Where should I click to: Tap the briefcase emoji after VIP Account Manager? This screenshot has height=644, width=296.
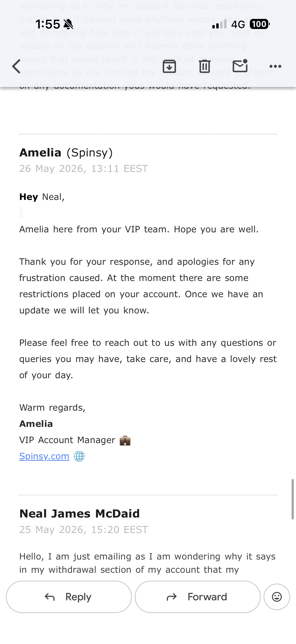tap(125, 440)
